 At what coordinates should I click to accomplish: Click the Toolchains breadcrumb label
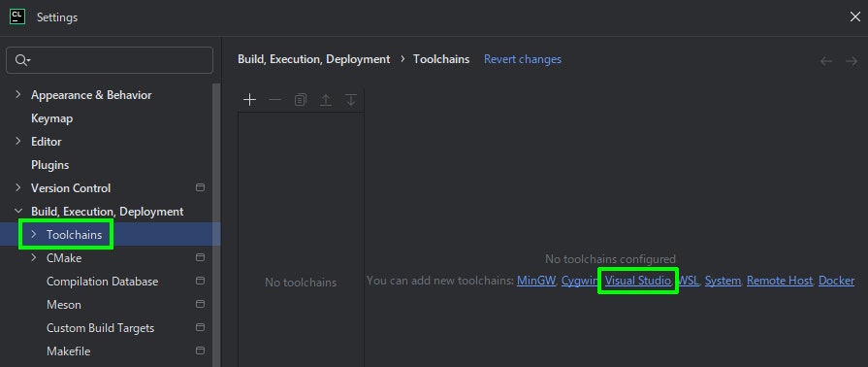pyautogui.click(x=441, y=59)
